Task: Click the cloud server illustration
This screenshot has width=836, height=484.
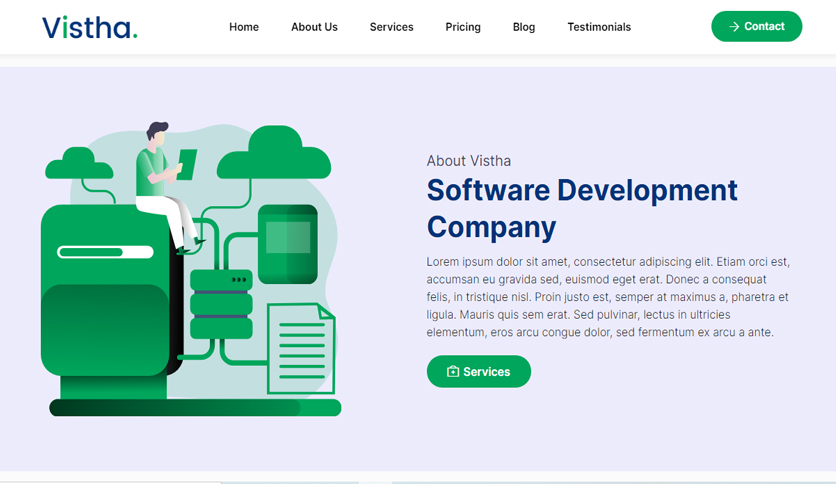Action: coord(191,269)
